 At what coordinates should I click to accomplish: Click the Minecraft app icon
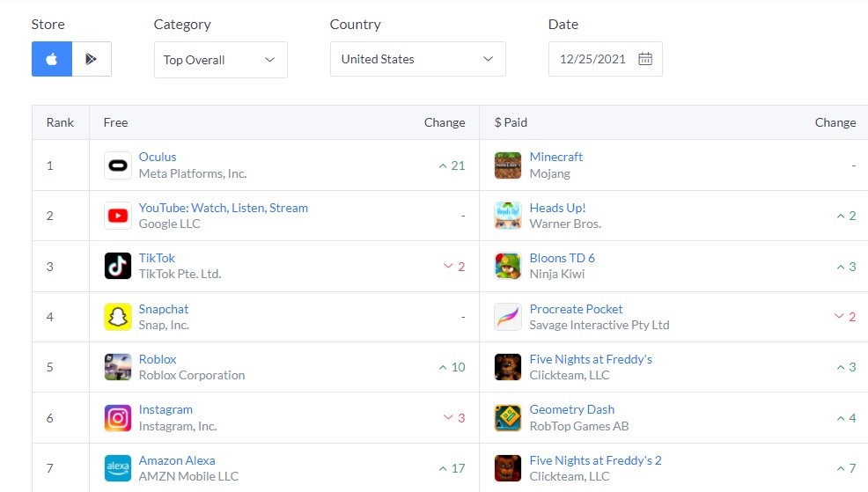point(508,165)
